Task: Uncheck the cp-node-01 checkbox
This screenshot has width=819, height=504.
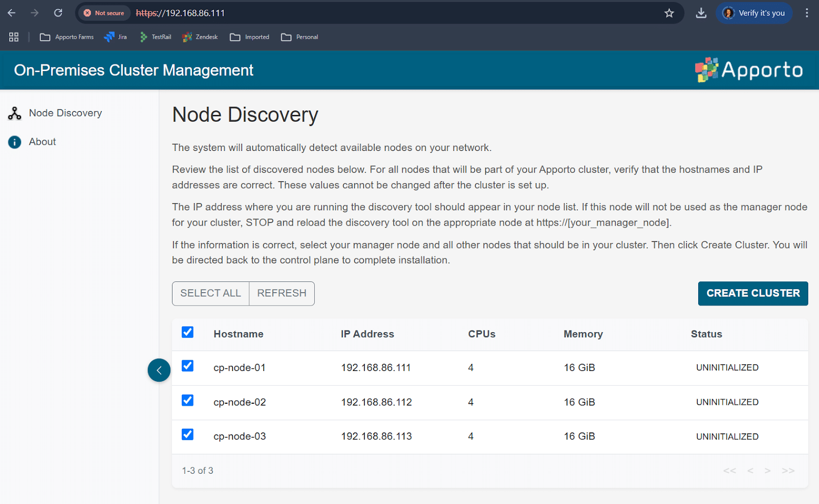Action: (187, 366)
